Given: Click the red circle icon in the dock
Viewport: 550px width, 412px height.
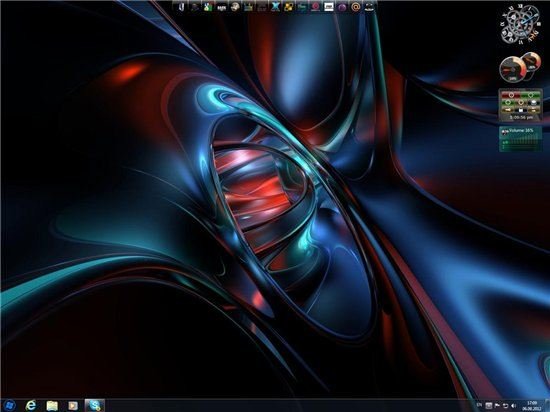Looking at the screenshot, I should 315,7.
